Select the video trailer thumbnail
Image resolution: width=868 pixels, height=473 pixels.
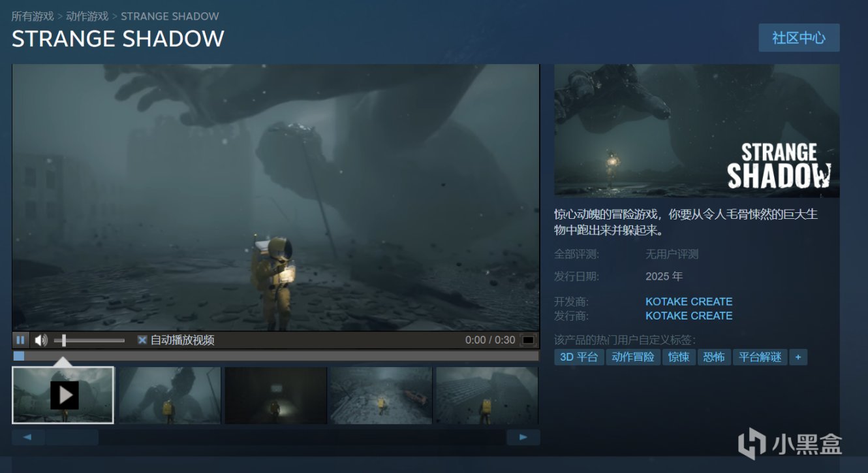(x=63, y=395)
